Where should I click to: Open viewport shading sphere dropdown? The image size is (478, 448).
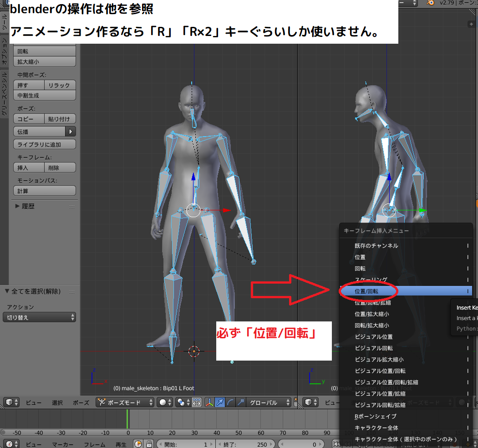pyautogui.click(x=165, y=402)
